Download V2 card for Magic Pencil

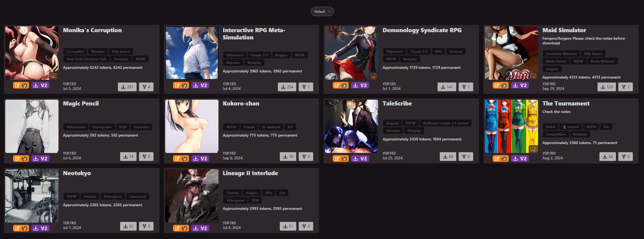point(40,159)
